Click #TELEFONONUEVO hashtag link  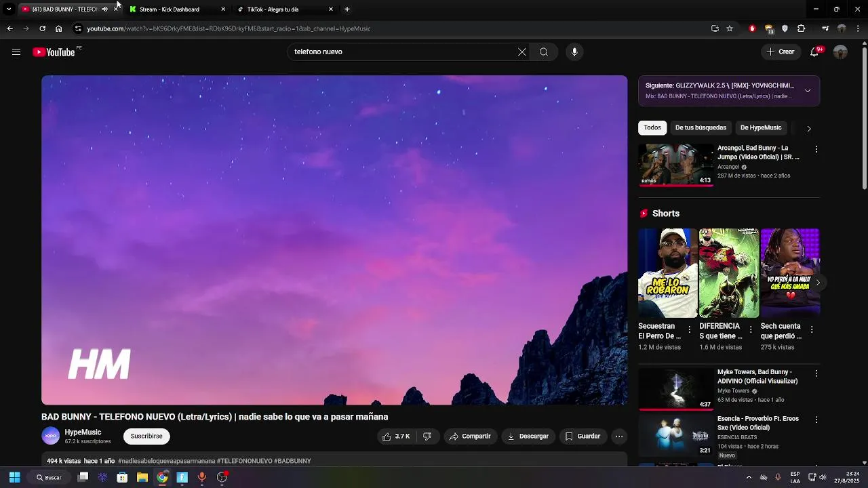(245, 461)
